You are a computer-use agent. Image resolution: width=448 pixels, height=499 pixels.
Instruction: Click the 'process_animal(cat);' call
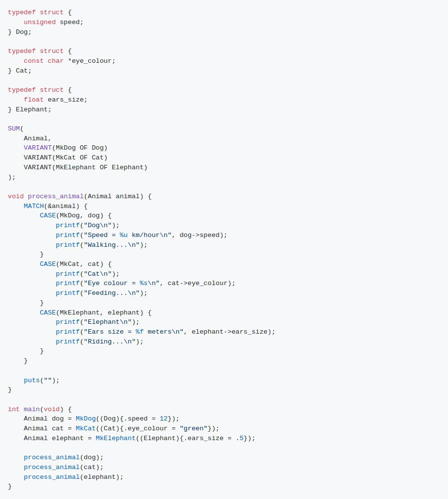64,468
